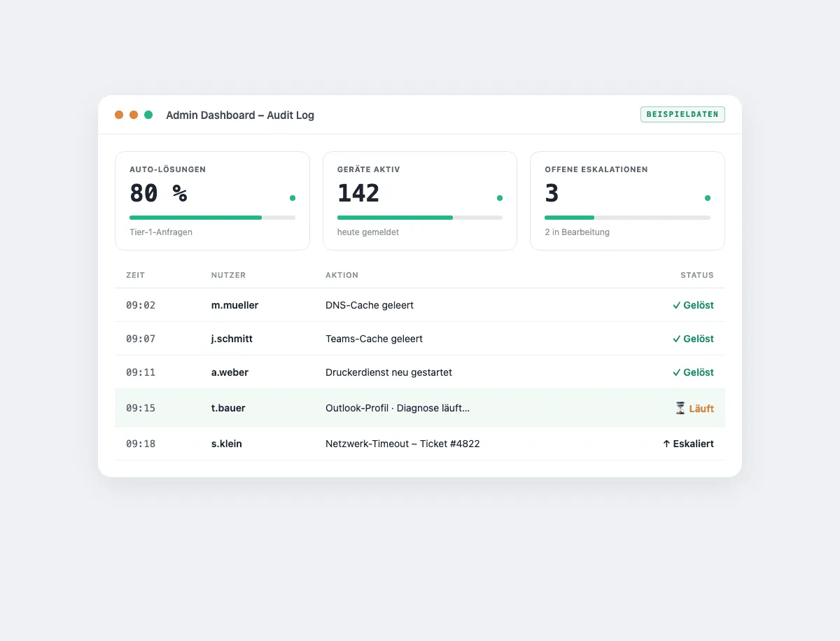Click the 'Läuft' status label
840x641 pixels.
click(x=701, y=408)
